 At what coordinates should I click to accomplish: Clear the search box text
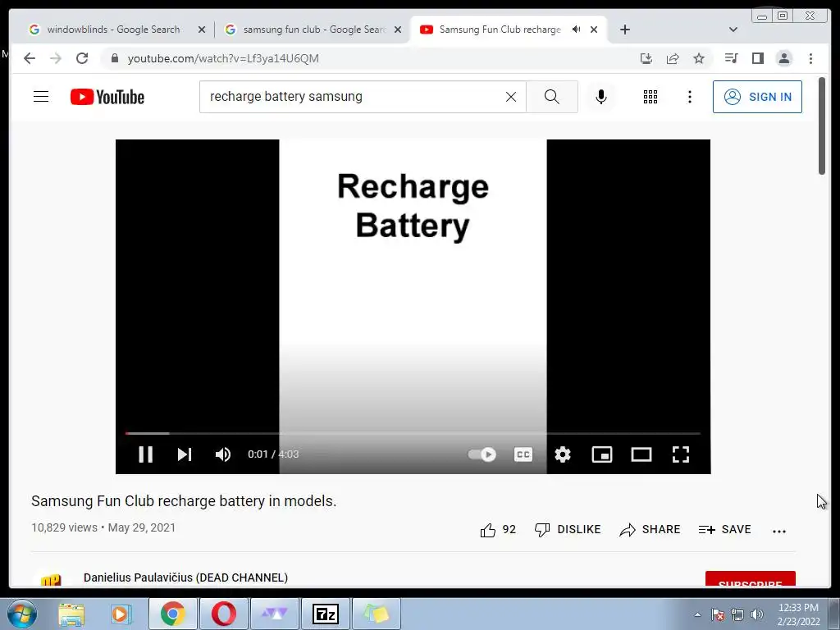(510, 97)
